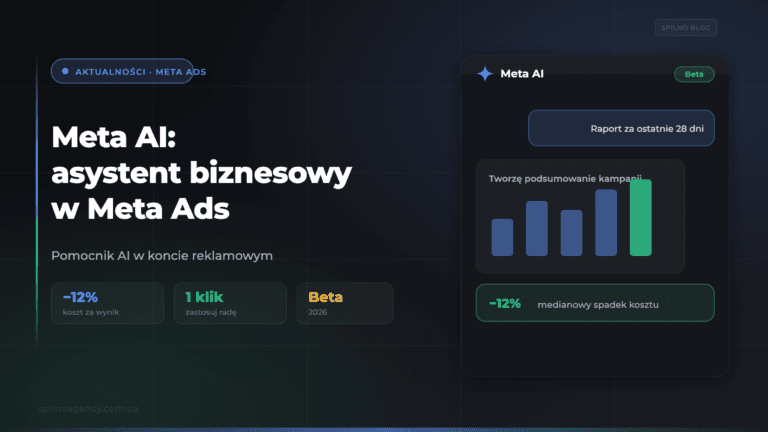The image size is (768, 432).
Task: Click 'Tworzę podsumowanie kampanii' text
Action: coord(565,179)
